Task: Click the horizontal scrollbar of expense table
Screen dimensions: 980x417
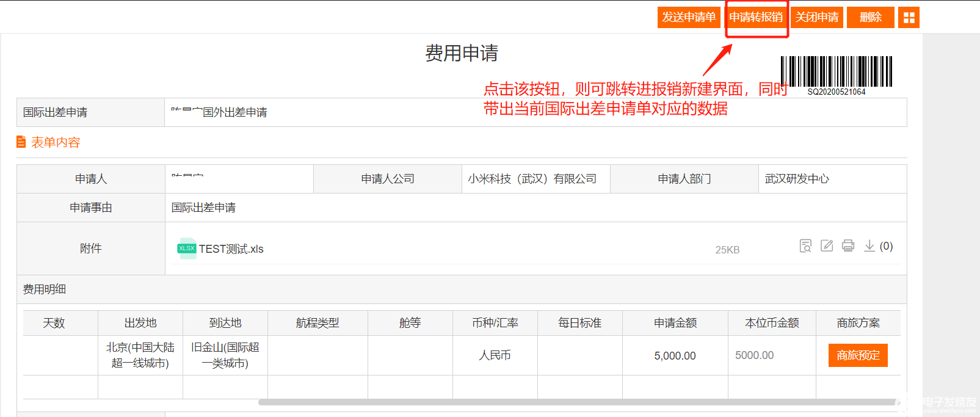Action: tap(579, 402)
